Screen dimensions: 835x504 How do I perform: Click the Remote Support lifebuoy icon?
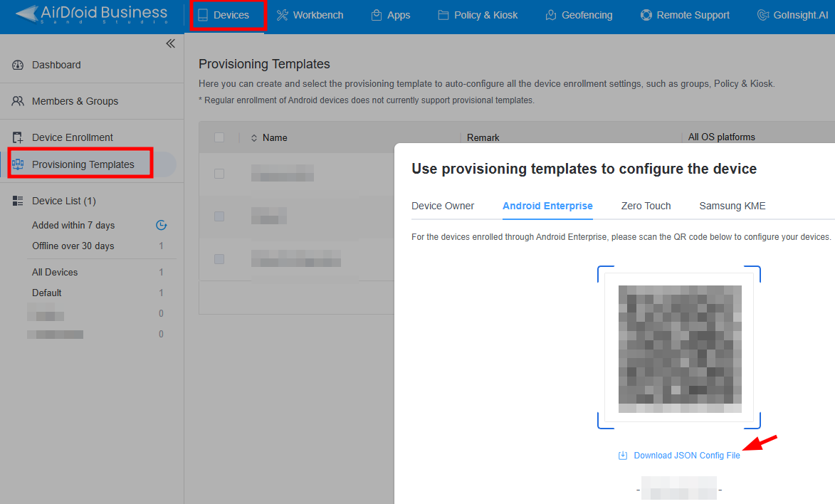pyautogui.click(x=646, y=15)
